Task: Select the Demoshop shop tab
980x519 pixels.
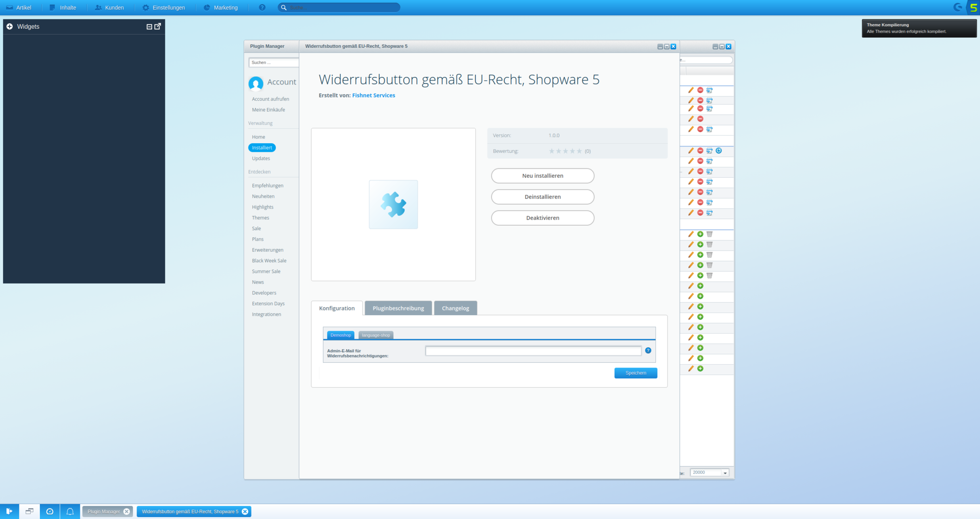Action: 341,335
